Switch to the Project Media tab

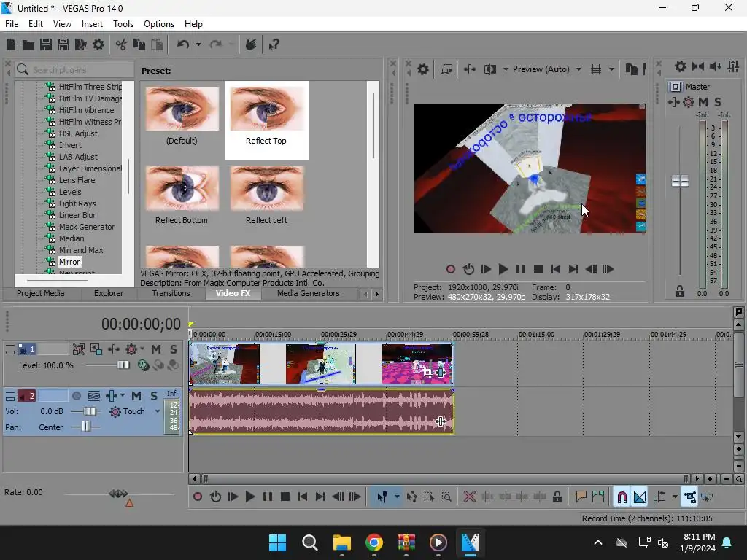tap(41, 293)
